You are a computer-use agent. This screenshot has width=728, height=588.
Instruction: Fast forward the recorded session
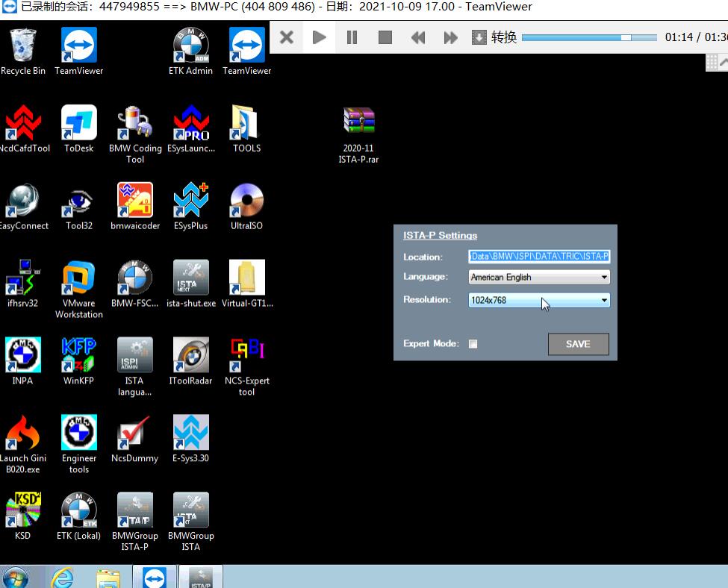tap(450, 37)
